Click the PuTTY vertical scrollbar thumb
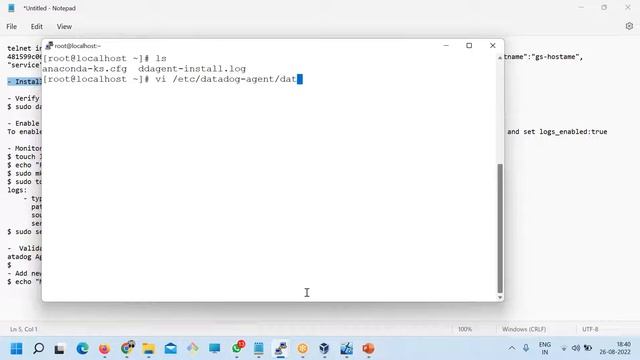The image size is (640, 360). pyautogui.click(x=500, y=228)
